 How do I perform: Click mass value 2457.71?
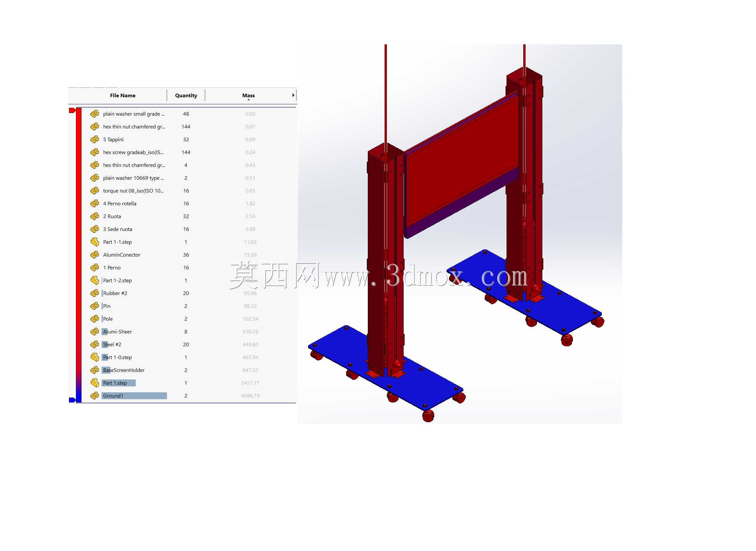click(250, 383)
